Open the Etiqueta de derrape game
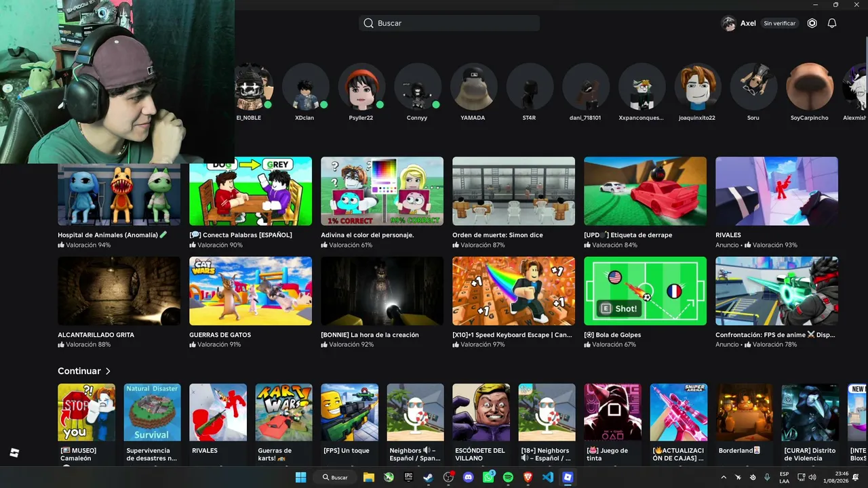Image resolution: width=868 pixels, height=488 pixels. pyautogui.click(x=646, y=203)
